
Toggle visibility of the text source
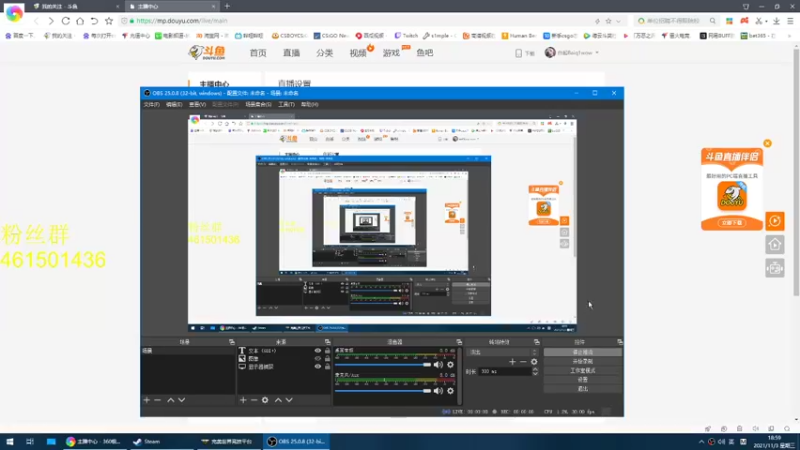[318, 351]
